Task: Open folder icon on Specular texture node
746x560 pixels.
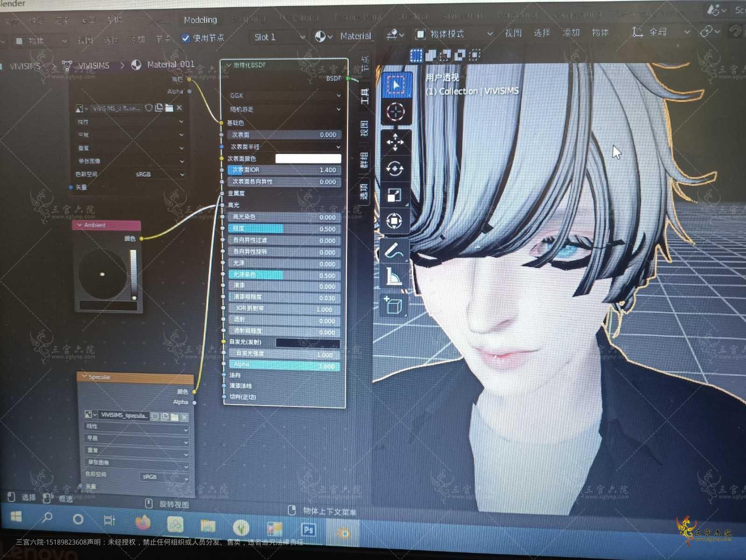Action: [x=174, y=417]
